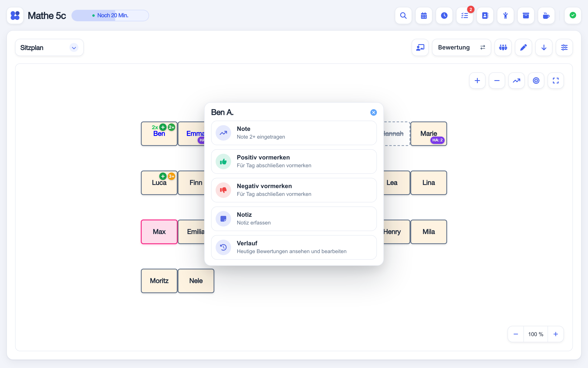588x368 pixels.
Task: Enter fullscreen seating plan view
Action: [556, 81]
